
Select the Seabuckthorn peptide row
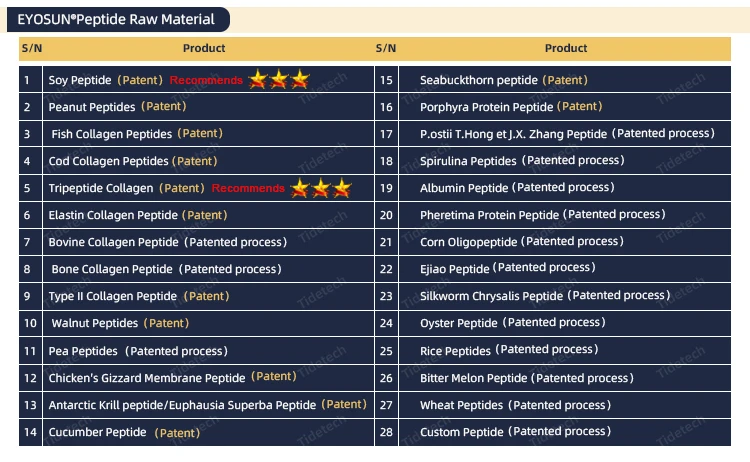click(x=478, y=80)
